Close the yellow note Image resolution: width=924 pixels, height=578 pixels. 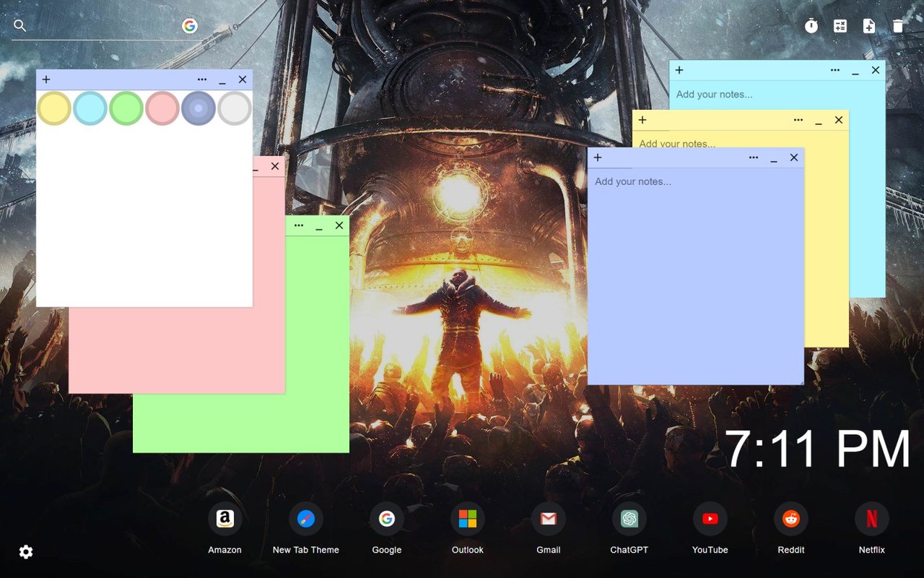(839, 120)
